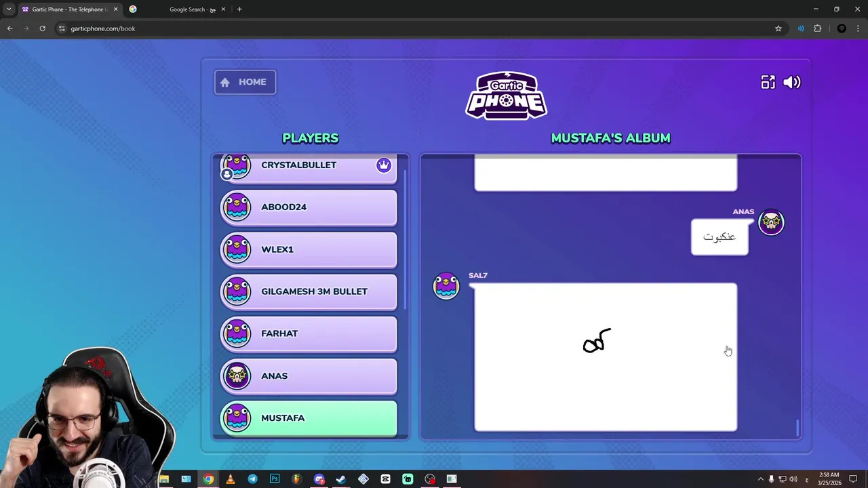Open Chrome three-dot menu
This screenshot has height=488, width=868.
859,28
